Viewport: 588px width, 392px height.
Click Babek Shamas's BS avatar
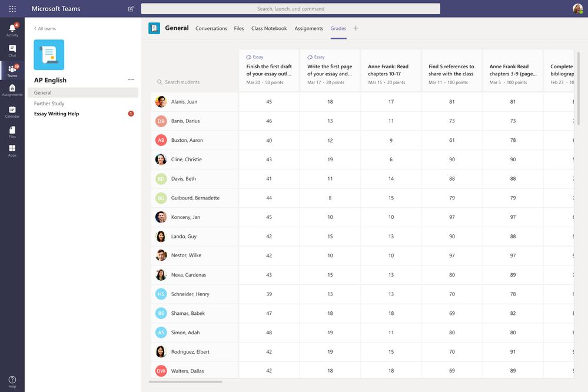coord(161,313)
